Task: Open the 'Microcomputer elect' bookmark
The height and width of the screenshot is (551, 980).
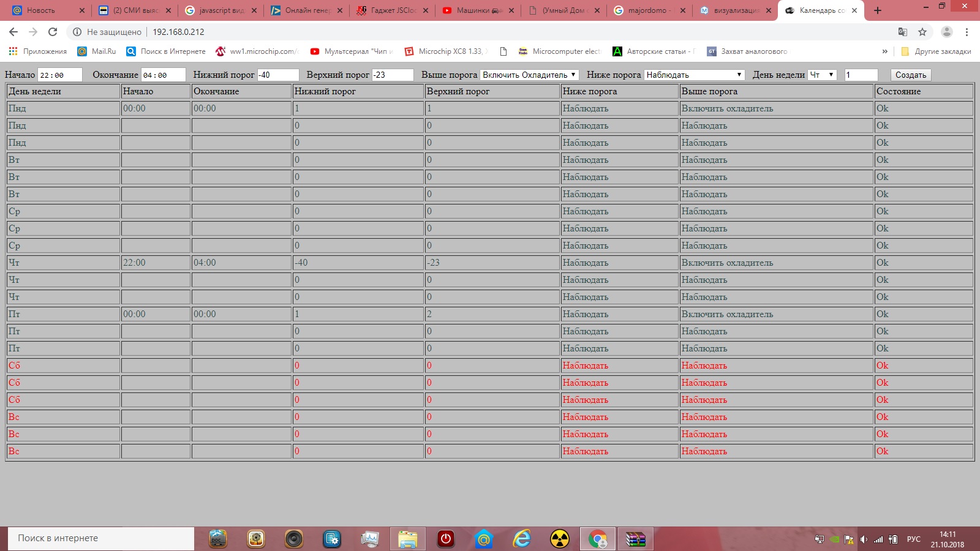Action: pyautogui.click(x=559, y=51)
